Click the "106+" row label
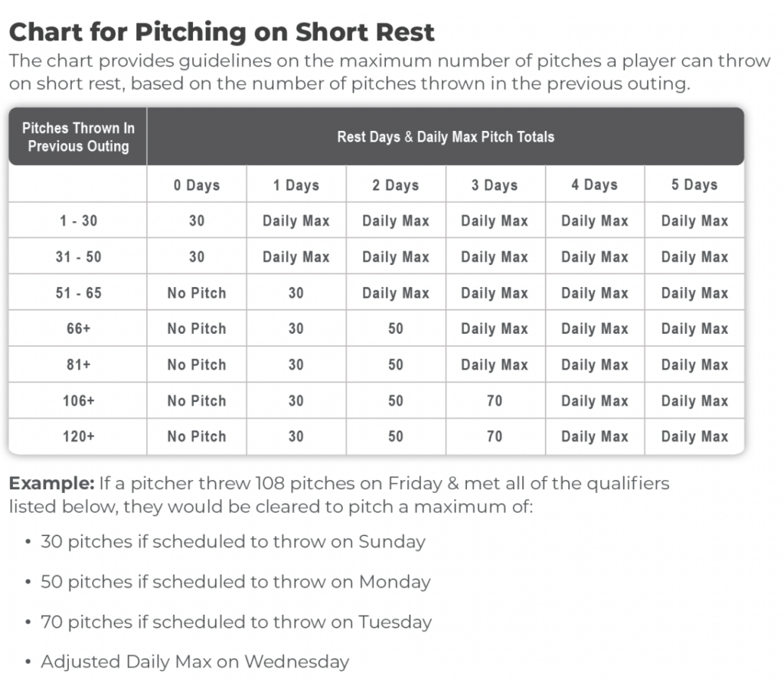Viewport: 784px width, 686px height. click(78, 401)
